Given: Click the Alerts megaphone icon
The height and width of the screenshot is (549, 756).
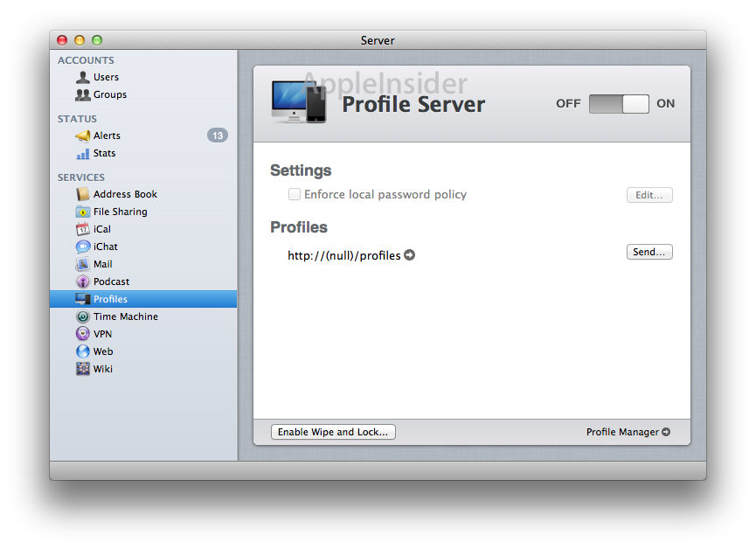Looking at the screenshot, I should click(x=83, y=136).
